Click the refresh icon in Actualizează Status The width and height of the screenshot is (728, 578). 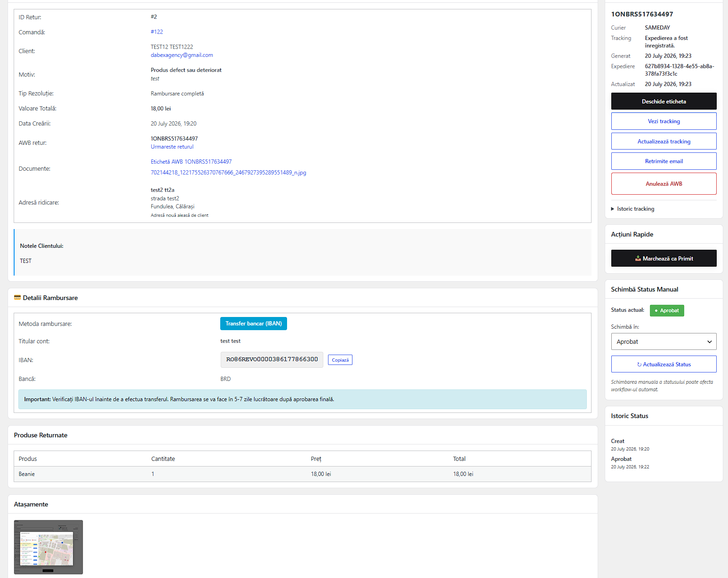pyautogui.click(x=640, y=364)
